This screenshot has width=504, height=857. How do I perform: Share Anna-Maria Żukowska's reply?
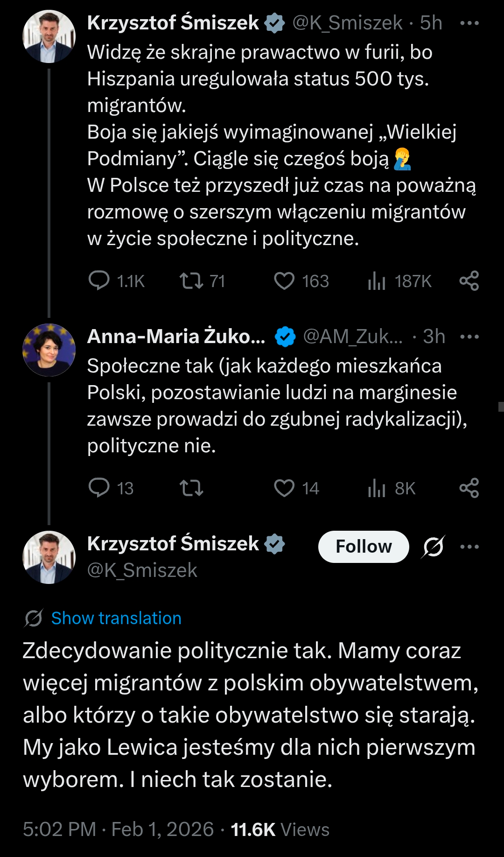pos(469,488)
